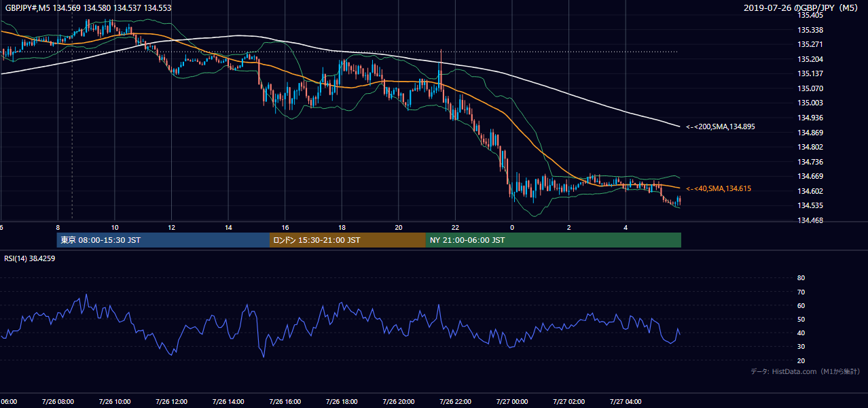Click the chart title '2019-07-26 のGBP/JPY (M5)'
The width and height of the screenshot is (868, 408).
point(801,8)
